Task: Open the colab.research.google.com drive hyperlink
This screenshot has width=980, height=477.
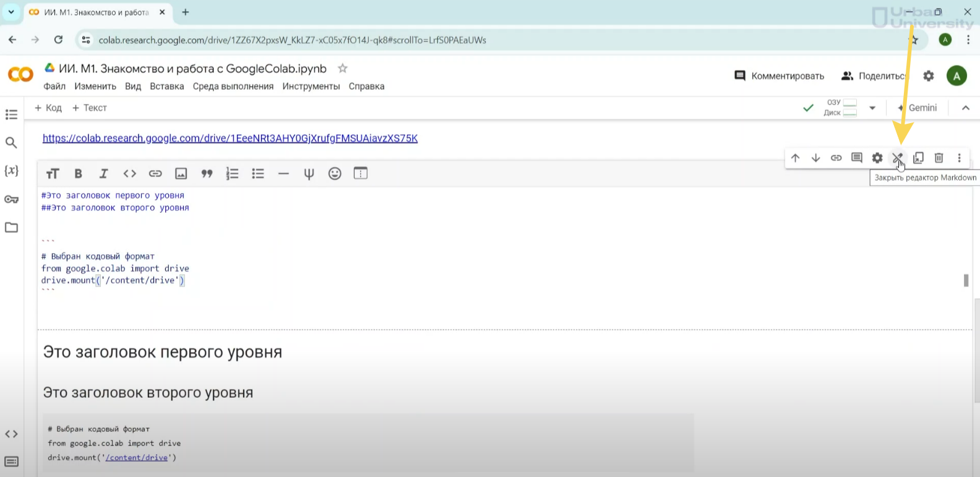Action: (230, 139)
